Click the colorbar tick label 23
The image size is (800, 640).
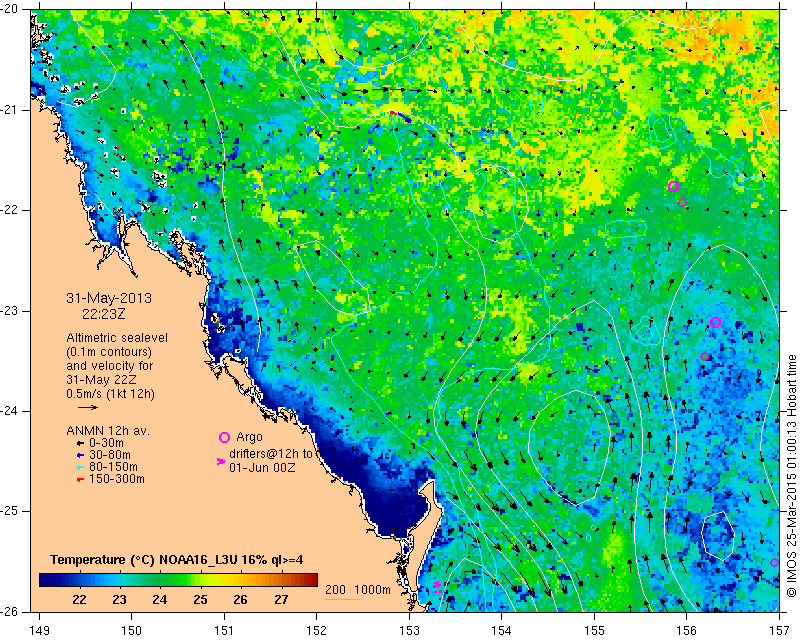tap(119, 599)
